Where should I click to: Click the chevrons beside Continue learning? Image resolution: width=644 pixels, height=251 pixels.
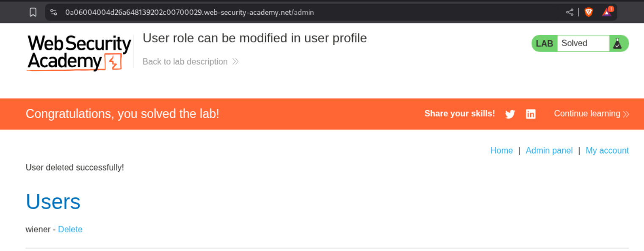[x=626, y=114]
